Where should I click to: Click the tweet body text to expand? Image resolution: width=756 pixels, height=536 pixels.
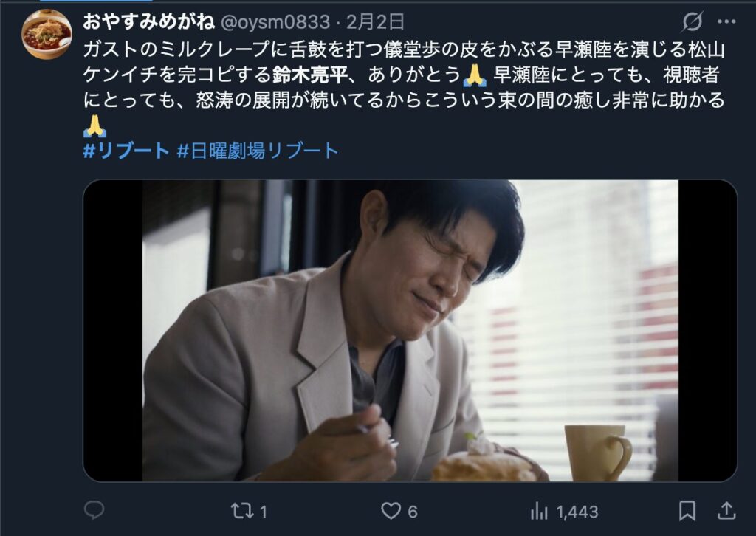(x=404, y=87)
